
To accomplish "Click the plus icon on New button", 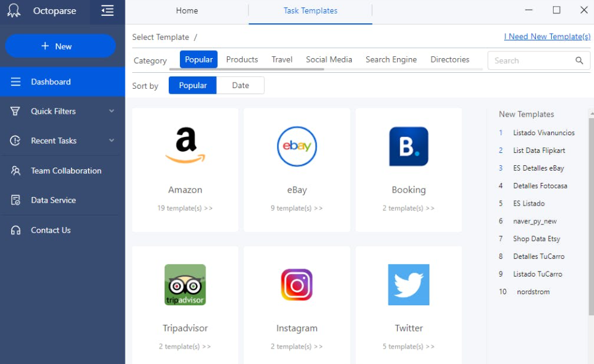I will point(45,46).
